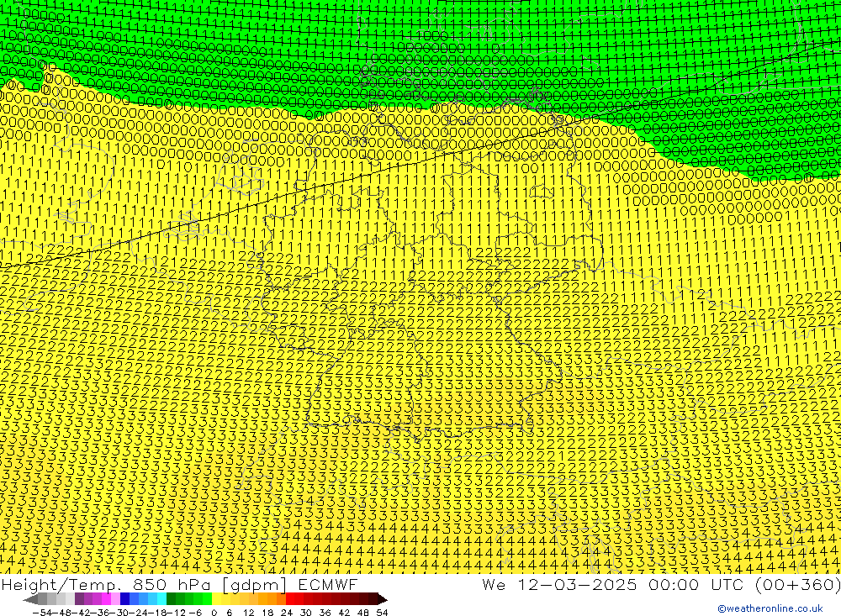This screenshot has height=616, width=841.
Task: Pick the darkest green legend swatch
Action: click(x=171, y=599)
